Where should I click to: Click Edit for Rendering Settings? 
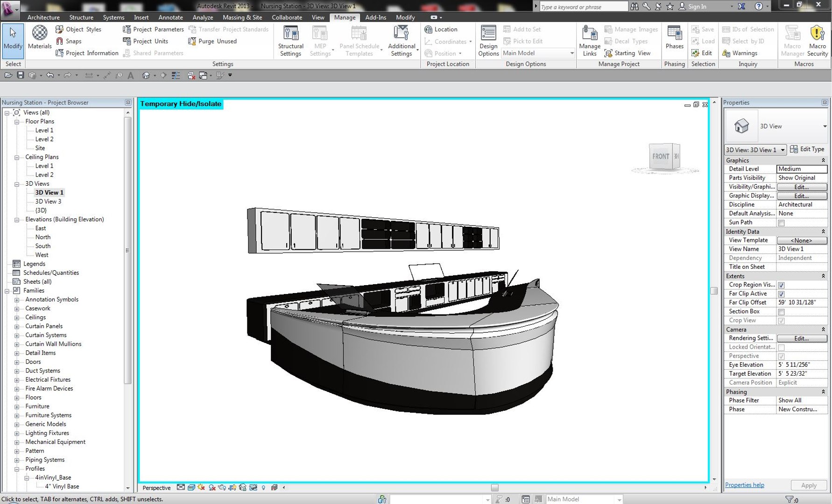(x=802, y=339)
